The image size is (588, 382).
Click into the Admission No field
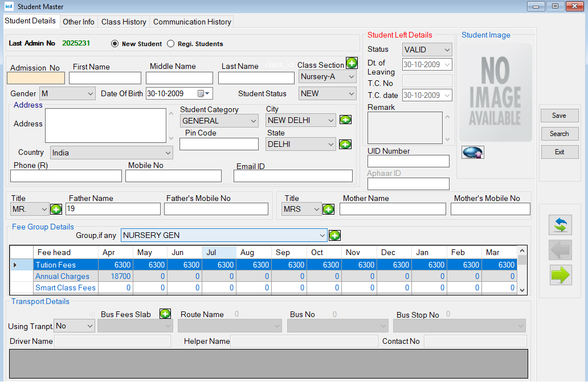36,78
